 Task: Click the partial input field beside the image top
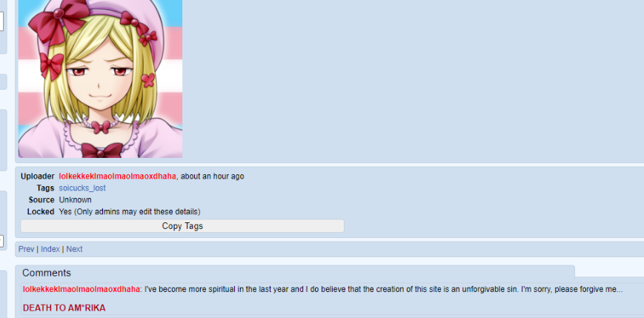[1, 21]
